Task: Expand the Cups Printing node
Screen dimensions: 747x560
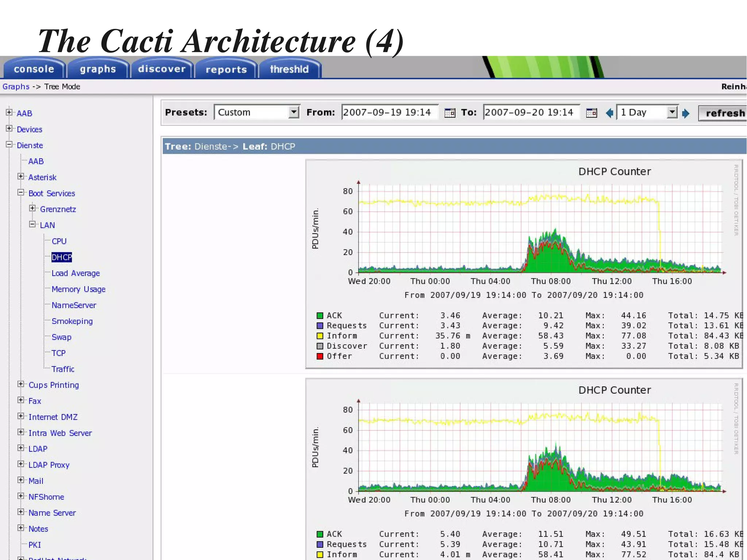Action: pos(21,384)
